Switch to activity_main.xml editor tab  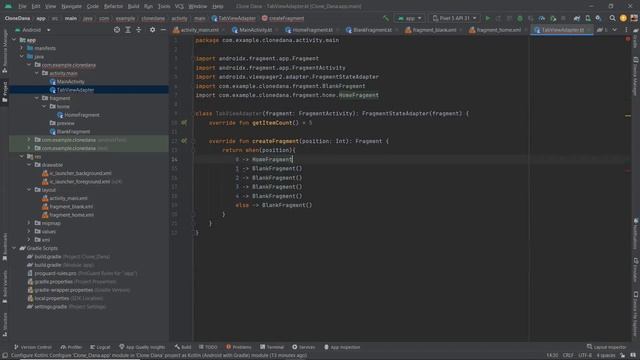coord(199,30)
